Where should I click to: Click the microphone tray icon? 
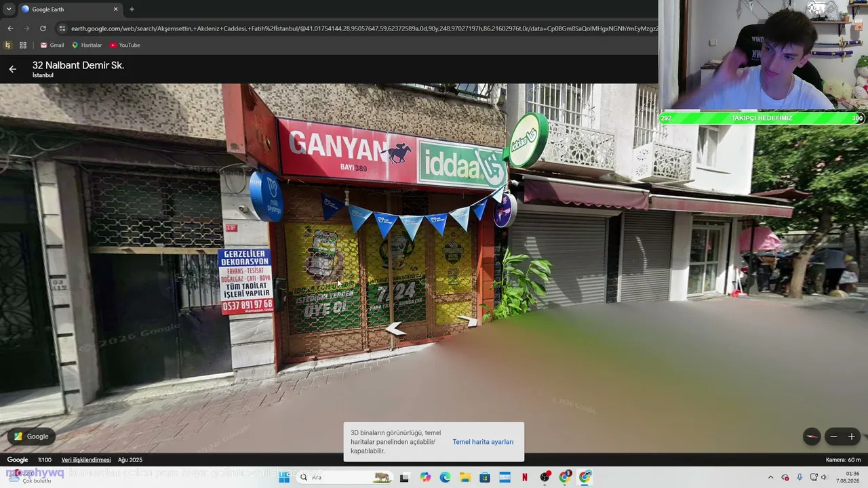point(800,477)
